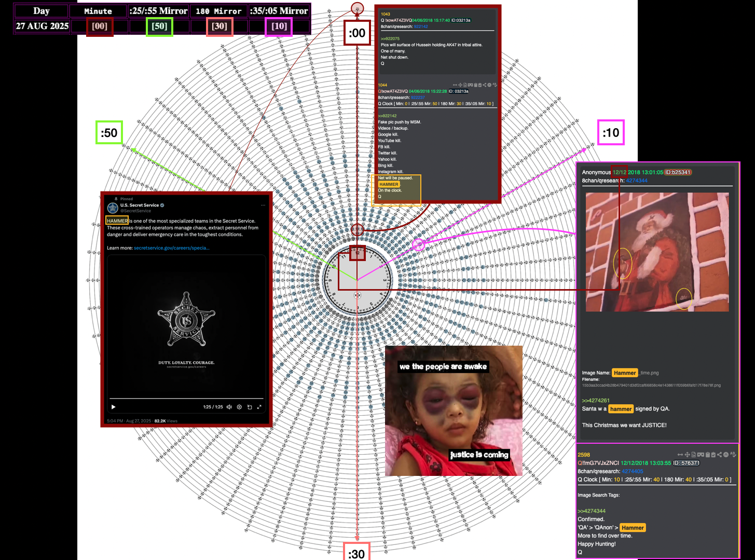This screenshot has width=755, height=560.
Task: Click Hammer tag after 'QAnon' > in post 2598
Action: click(x=633, y=528)
